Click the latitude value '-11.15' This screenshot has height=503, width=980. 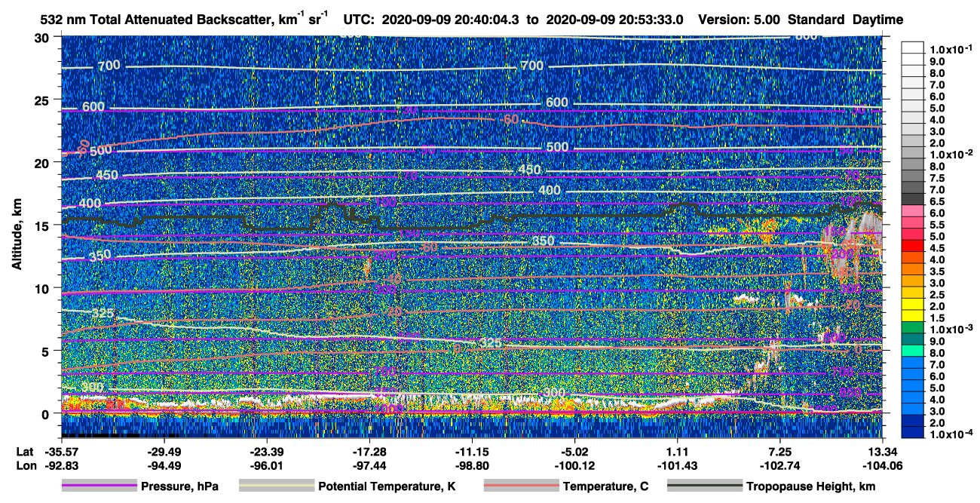[x=472, y=452]
